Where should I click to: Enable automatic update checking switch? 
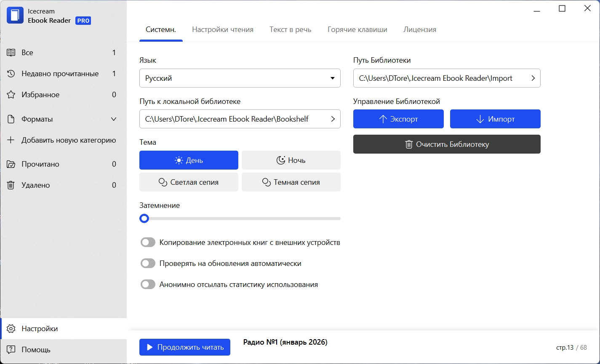tap(148, 263)
